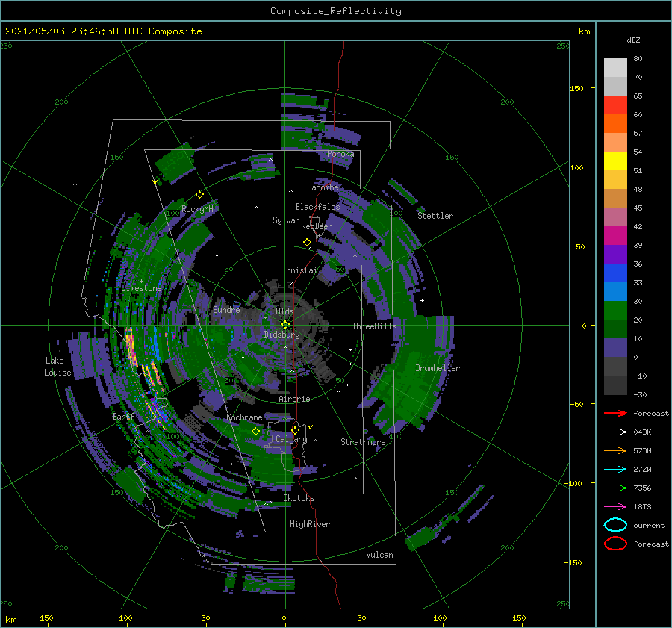Select the blue 36 dBZ swatch
Screen dimensions: 672x628
tap(615, 273)
